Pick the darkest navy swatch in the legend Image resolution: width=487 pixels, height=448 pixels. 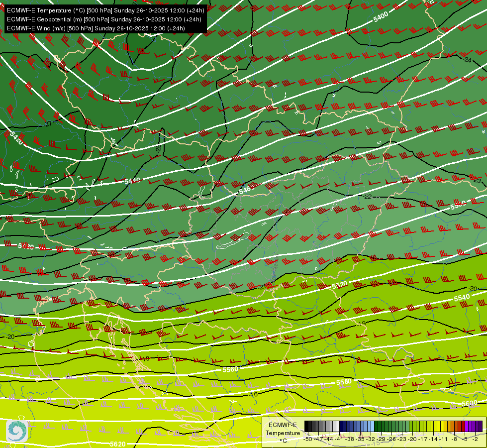coord(341,426)
